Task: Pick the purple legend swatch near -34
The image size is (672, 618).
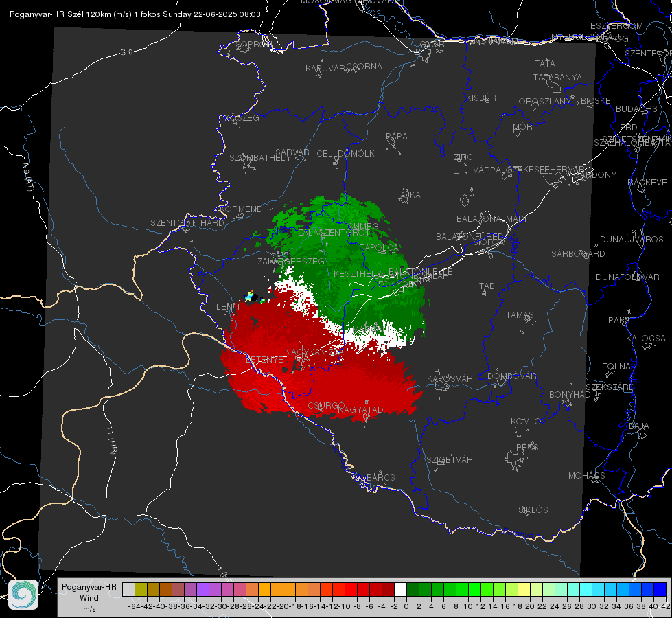Action: [x=202, y=589]
